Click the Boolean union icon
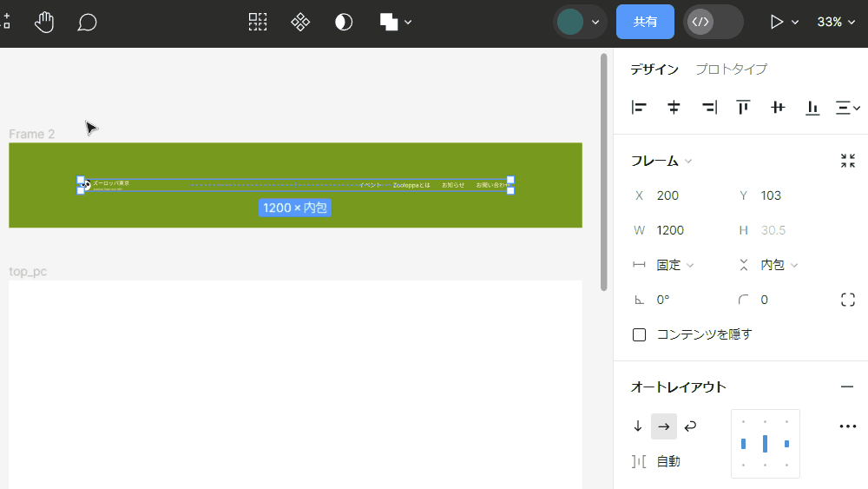This screenshot has height=489, width=868. pos(389,23)
